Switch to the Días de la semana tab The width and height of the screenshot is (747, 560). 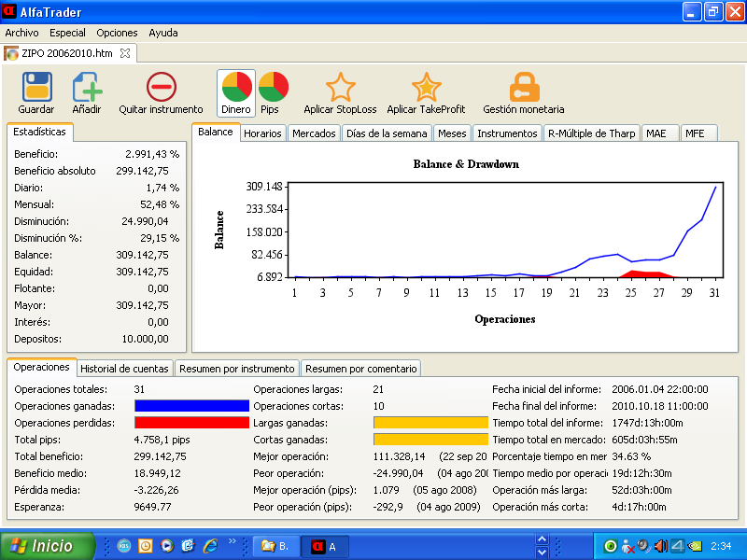pyautogui.click(x=387, y=133)
